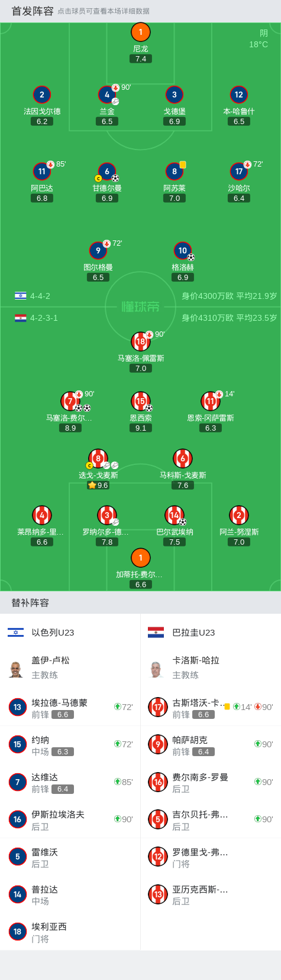Open player 恩西索 number 15 jersey icon
Image resolution: width=281 pixels, height=980 pixels.
[141, 401]
